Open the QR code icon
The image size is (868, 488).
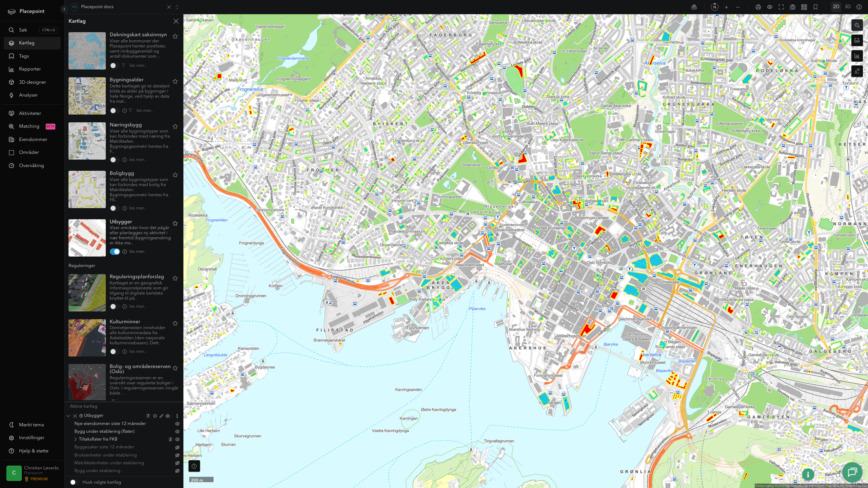[x=804, y=7]
